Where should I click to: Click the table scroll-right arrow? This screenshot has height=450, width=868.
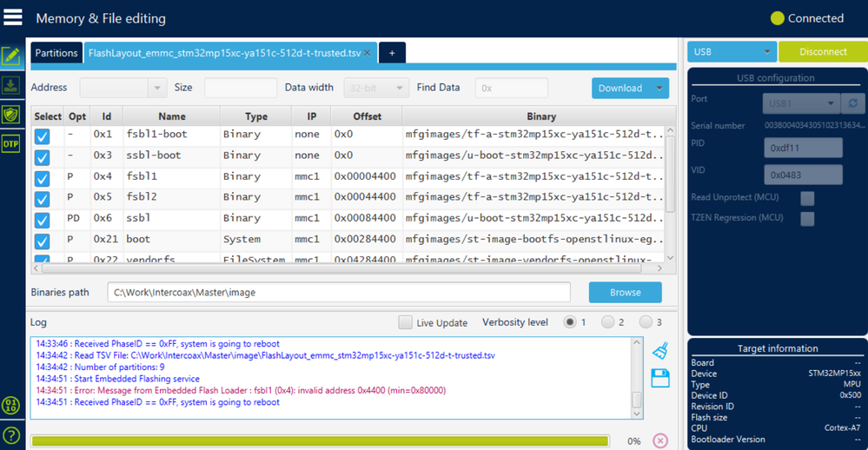659,268
